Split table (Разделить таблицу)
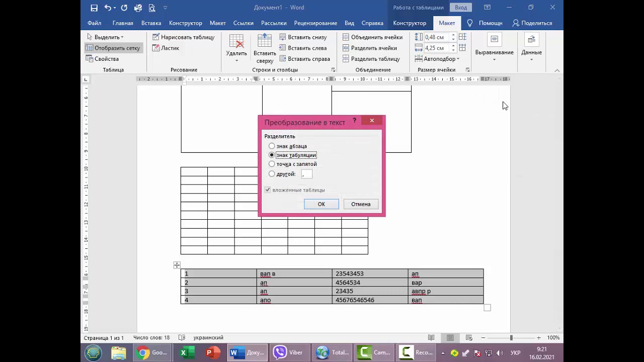644x362 pixels. [x=371, y=59]
